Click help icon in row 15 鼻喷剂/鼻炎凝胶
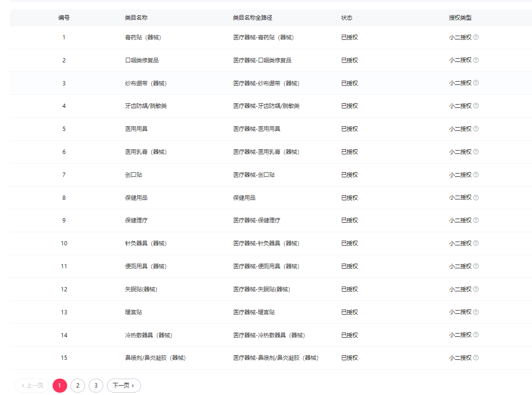Screen dimensions: 532x395 point(476,357)
